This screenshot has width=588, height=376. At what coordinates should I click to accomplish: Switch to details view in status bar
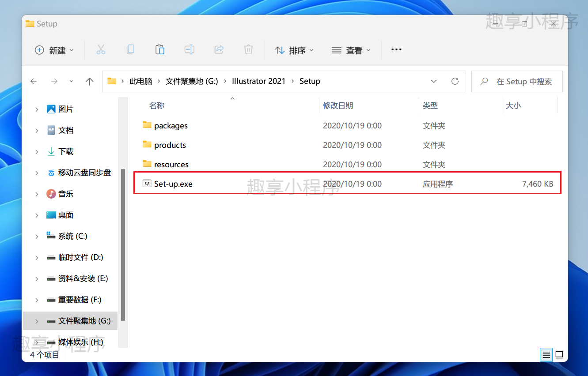coord(546,354)
